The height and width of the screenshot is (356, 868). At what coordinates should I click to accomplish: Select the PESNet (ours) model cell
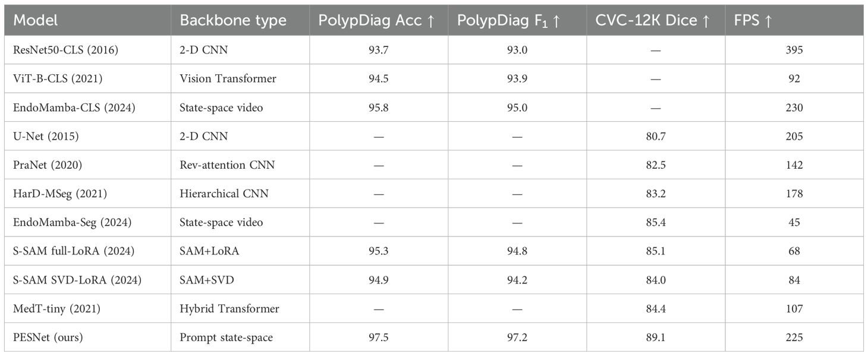tap(48, 338)
